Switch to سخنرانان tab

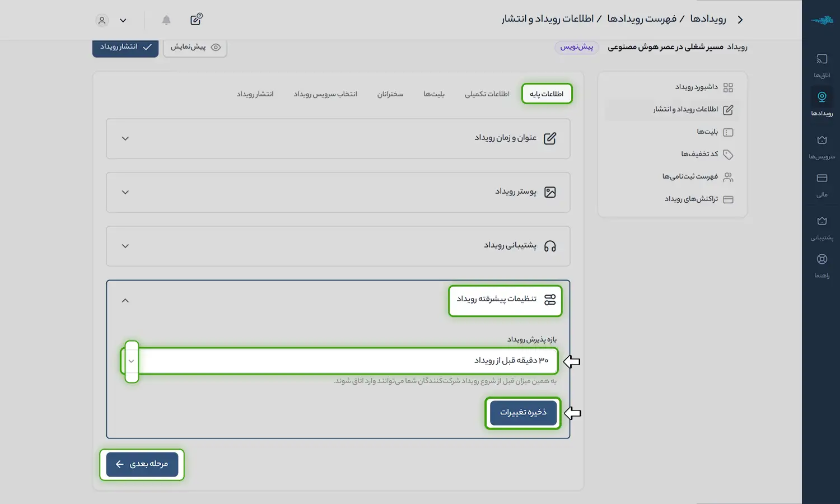click(390, 94)
